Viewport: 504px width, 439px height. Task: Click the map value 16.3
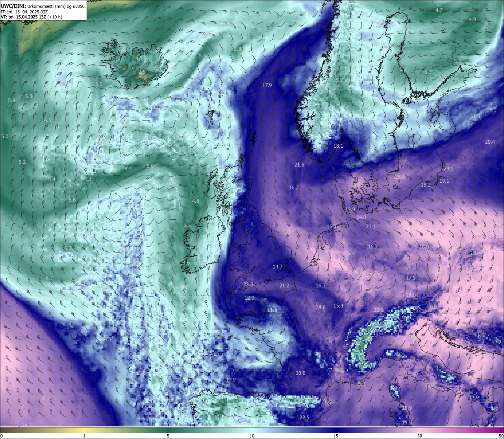(x=321, y=285)
